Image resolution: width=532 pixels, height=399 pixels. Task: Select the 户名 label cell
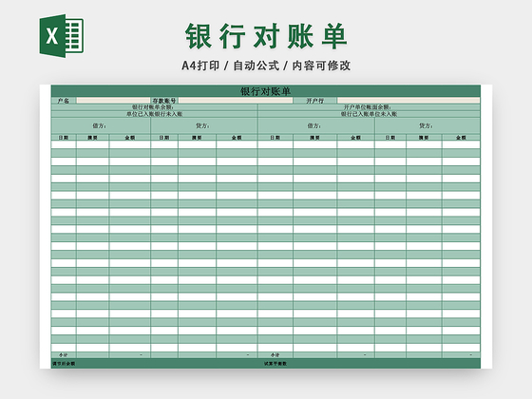coord(64,101)
